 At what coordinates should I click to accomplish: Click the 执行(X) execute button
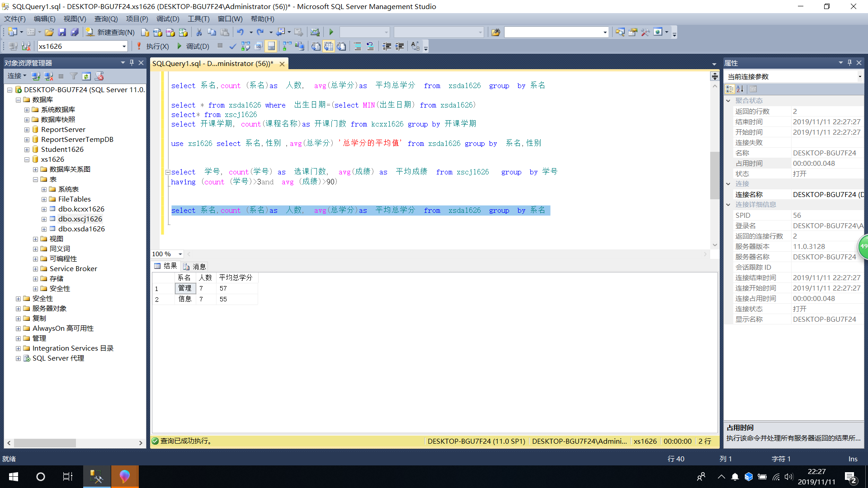(x=153, y=46)
